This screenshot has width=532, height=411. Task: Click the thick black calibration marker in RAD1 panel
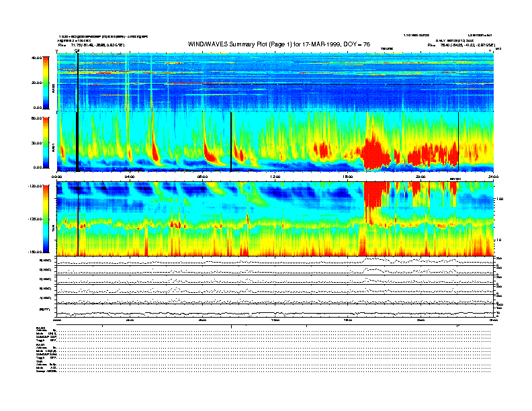[77, 142]
